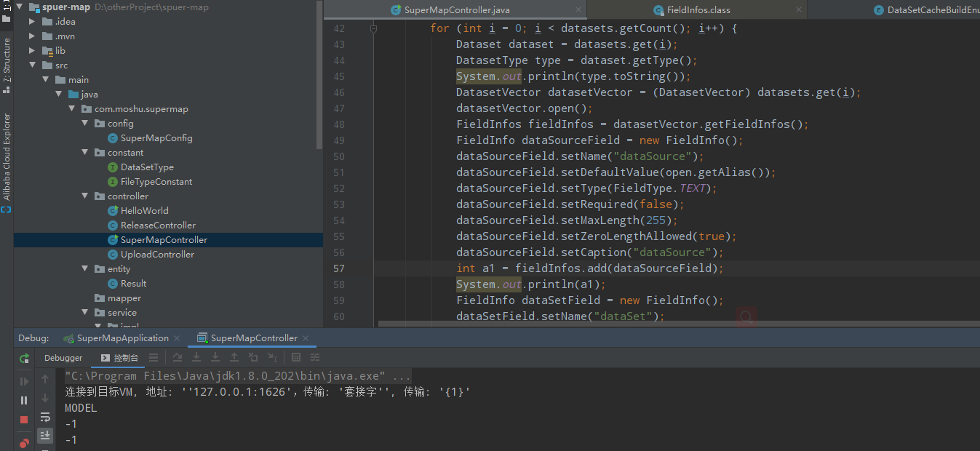Toggle scroll to end of console
980x451 pixels.
[45, 435]
